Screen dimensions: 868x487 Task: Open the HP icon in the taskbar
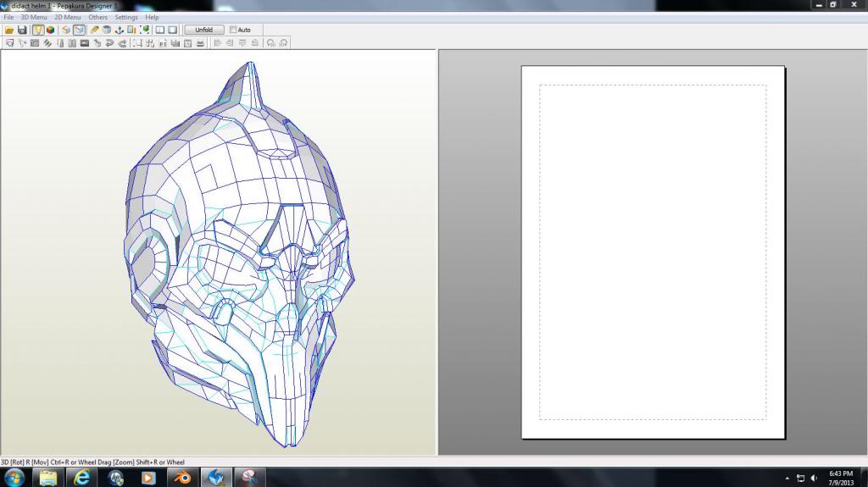115,477
